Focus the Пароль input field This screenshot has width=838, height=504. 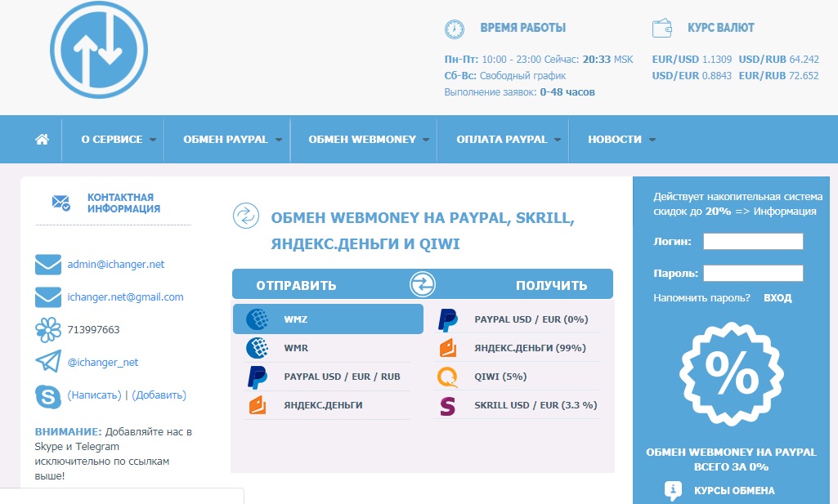click(753, 274)
